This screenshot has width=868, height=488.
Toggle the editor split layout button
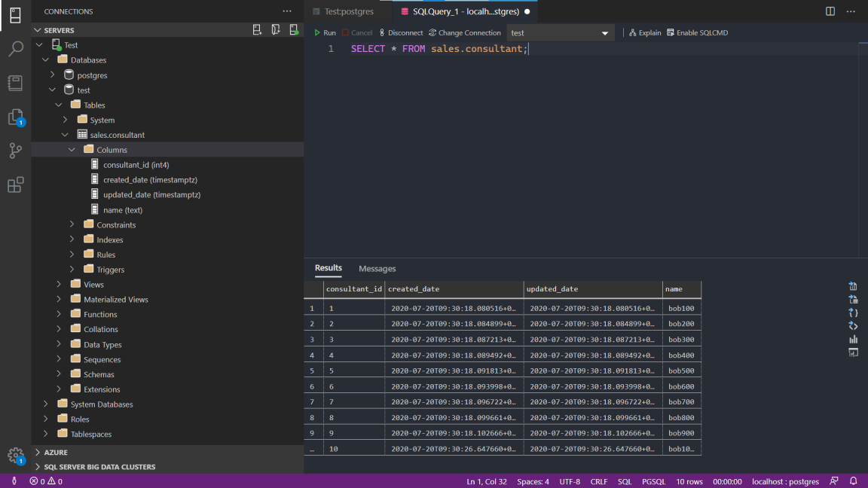(830, 11)
